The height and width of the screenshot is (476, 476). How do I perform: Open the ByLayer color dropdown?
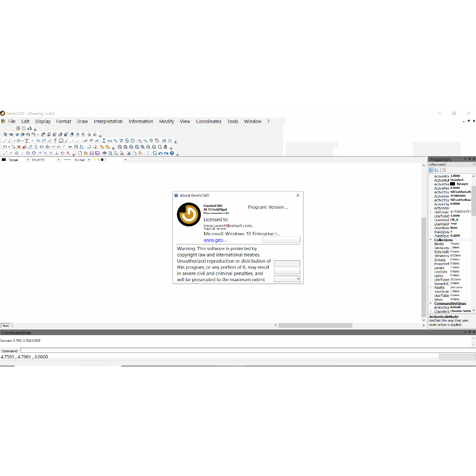click(28, 160)
